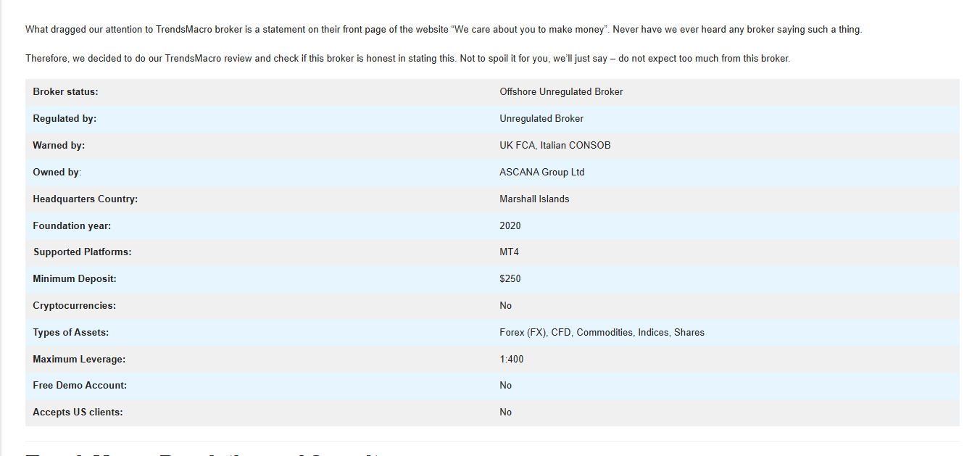Click the '1:400' leverage value
The width and height of the screenshot is (980, 456).
click(511, 360)
